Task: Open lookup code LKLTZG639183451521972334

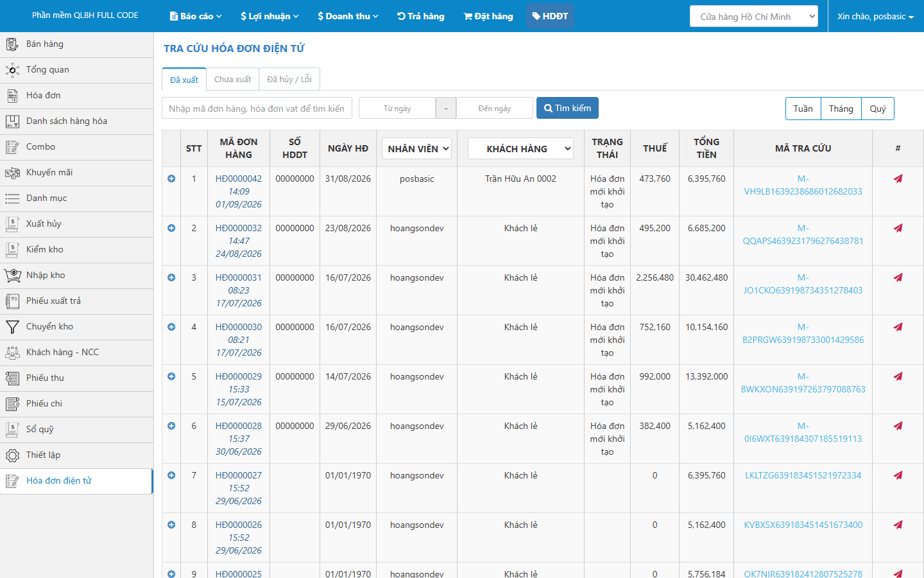Action: pos(803,475)
